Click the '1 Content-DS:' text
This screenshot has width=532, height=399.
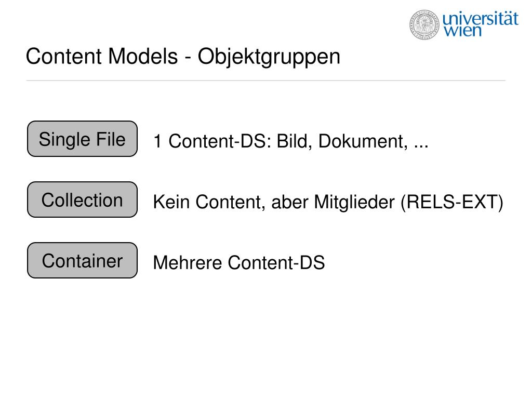[212, 141]
